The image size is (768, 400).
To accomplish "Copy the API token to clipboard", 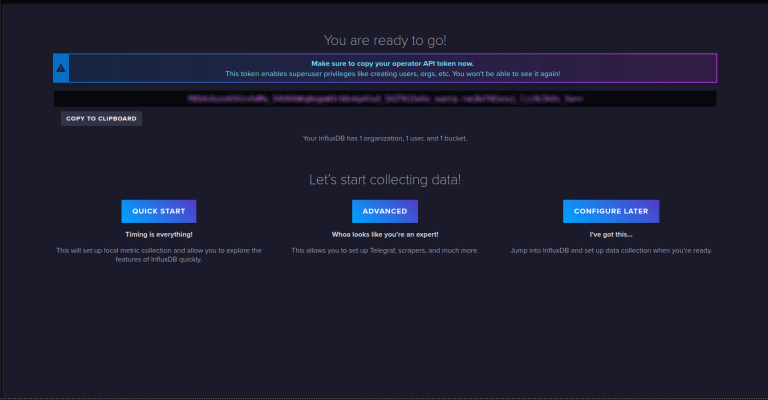I will tap(101, 118).
